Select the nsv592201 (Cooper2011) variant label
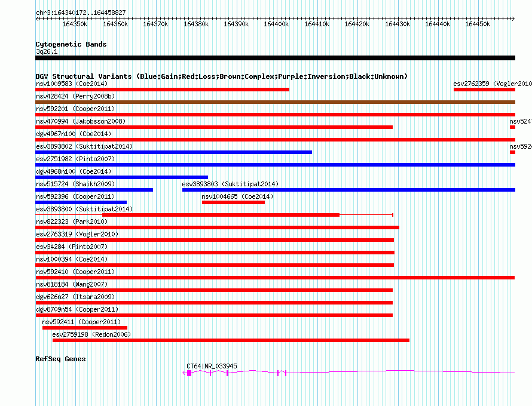The height and width of the screenshot is (406, 532). [x=75, y=109]
